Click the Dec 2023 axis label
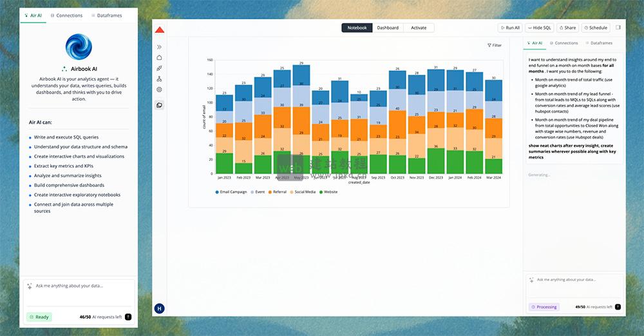The height and width of the screenshot is (336, 644). coord(436,177)
